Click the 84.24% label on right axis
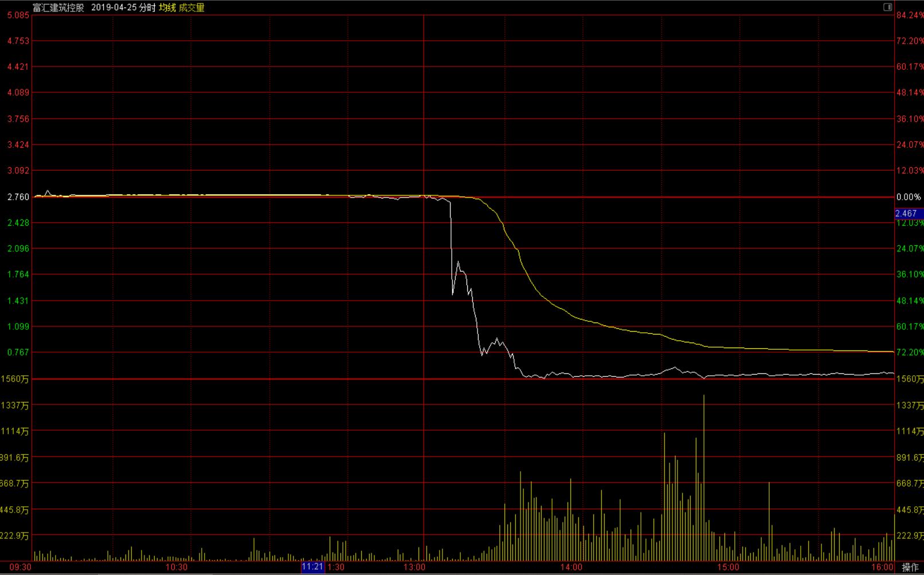The height and width of the screenshot is (575, 924). 909,15
